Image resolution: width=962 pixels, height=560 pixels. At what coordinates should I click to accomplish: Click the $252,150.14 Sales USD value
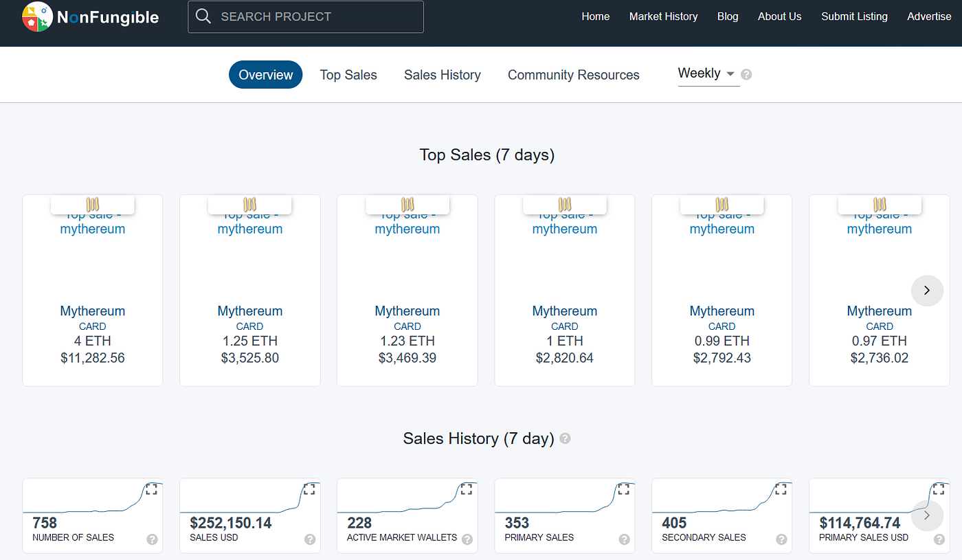tap(231, 524)
